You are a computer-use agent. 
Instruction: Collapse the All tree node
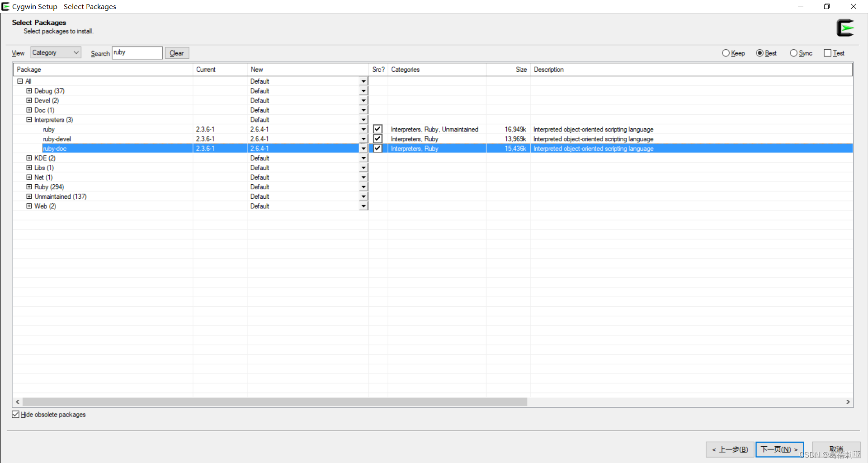20,81
